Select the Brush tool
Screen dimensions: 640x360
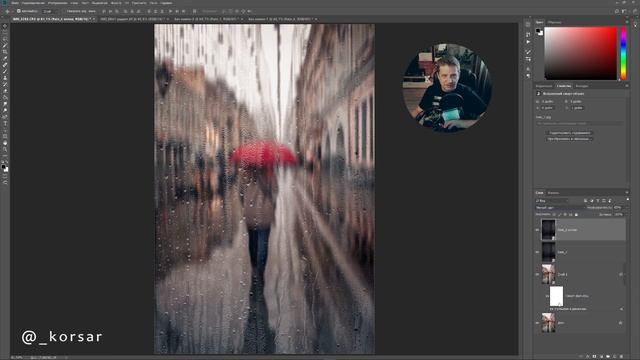coord(5,72)
